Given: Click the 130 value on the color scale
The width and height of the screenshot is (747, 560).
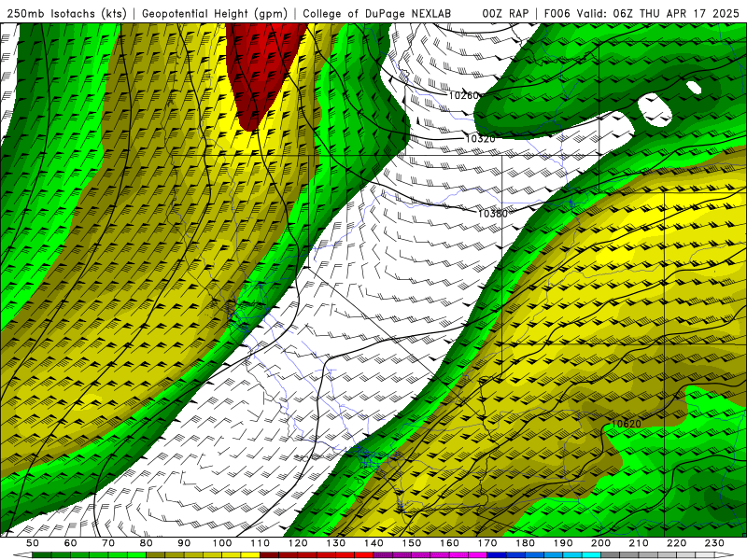Looking at the screenshot, I should pyautogui.click(x=336, y=543).
